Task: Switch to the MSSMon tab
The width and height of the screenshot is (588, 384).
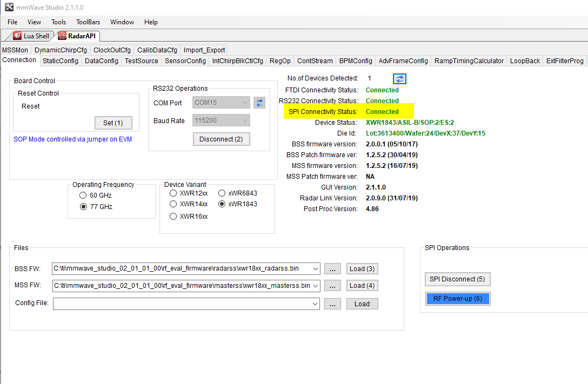Action: [x=15, y=50]
